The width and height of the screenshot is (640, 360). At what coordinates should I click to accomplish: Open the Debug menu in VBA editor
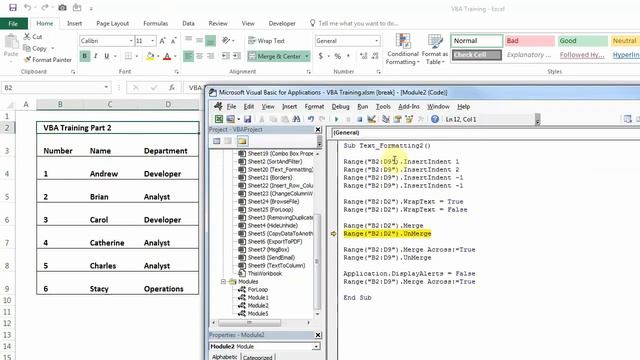340,107
